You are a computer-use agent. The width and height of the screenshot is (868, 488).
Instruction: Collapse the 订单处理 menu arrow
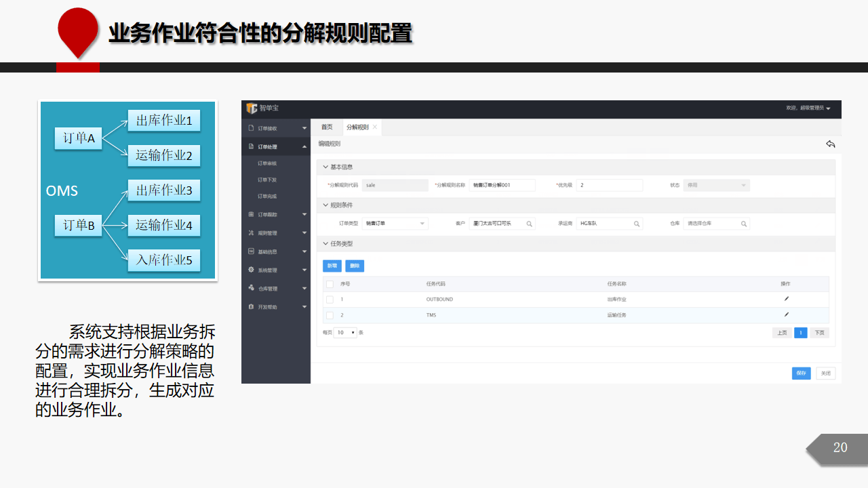[x=304, y=146]
